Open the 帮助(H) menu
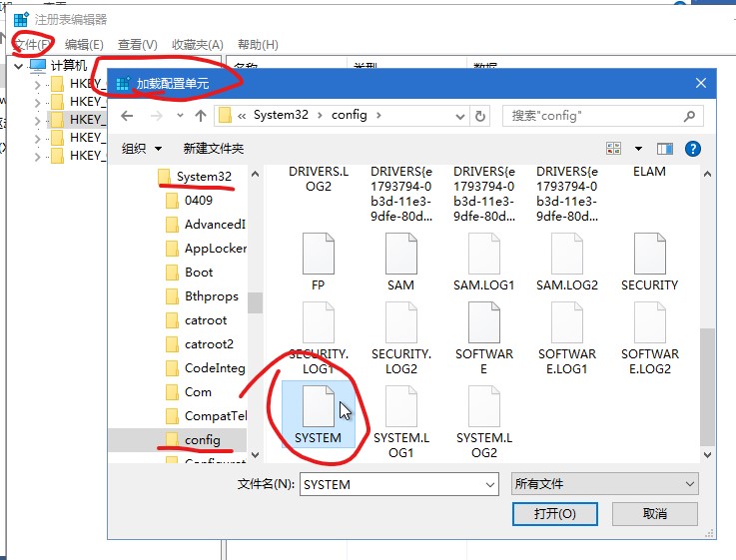 click(x=258, y=45)
